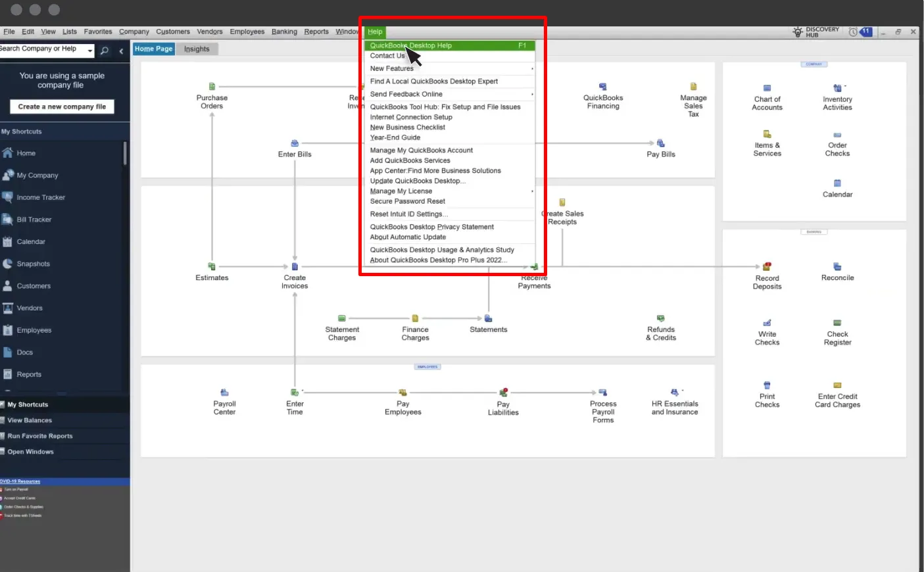The height and width of the screenshot is (572, 924).
Task: Click the Enter Bills icon
Action: pyautogui.click(x=295, y=143)
